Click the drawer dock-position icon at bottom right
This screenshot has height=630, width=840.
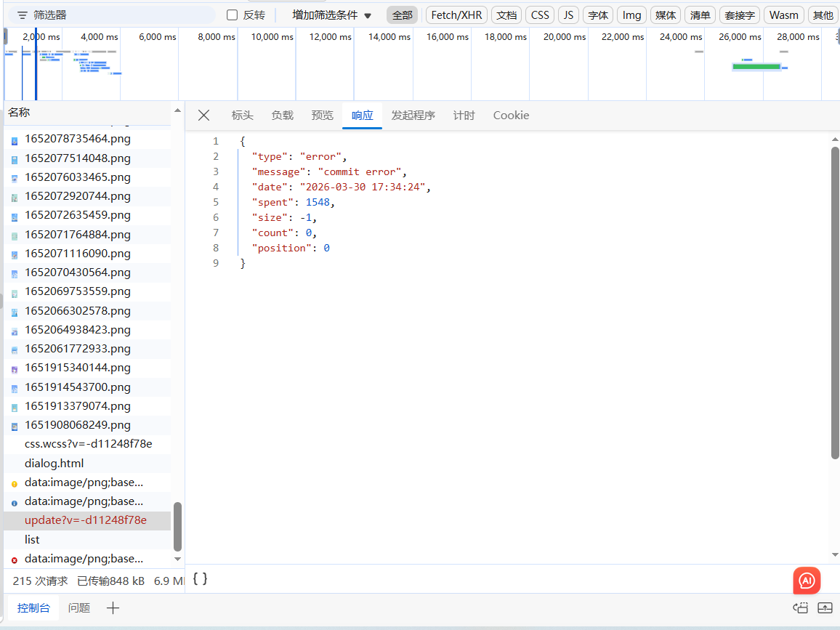click(801, 608)
